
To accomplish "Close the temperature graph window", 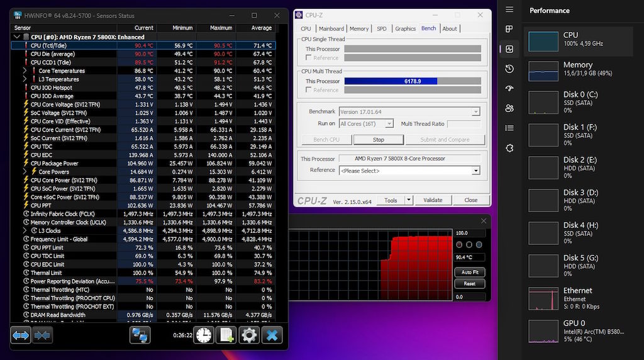I will [484, 221].
